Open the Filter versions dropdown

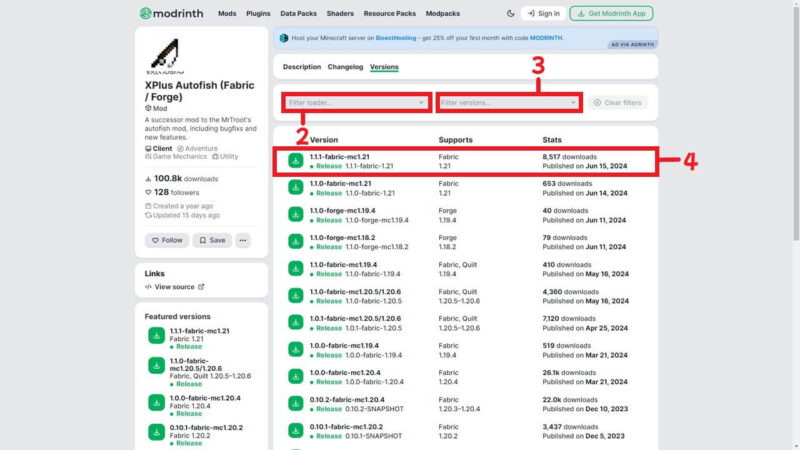click(509, 103)
